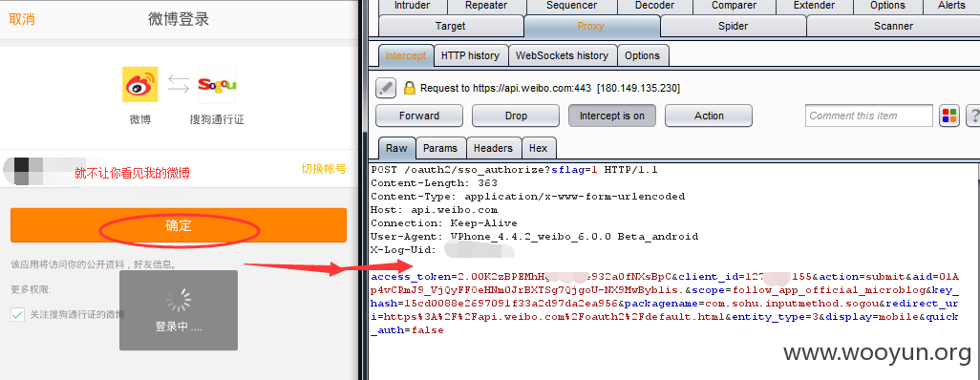Click the 微博登录 title text

click(x=178, y=19)
